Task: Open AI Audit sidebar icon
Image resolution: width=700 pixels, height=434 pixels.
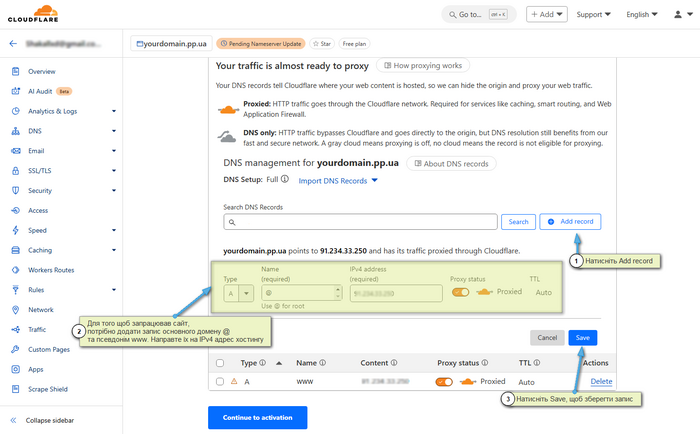Action: 16,91
